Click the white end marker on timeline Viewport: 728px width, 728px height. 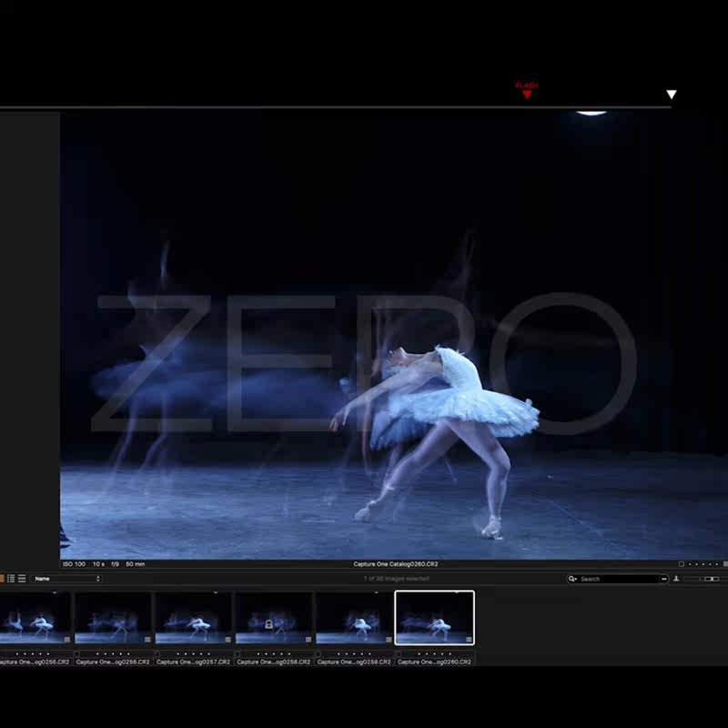point(672,95)
